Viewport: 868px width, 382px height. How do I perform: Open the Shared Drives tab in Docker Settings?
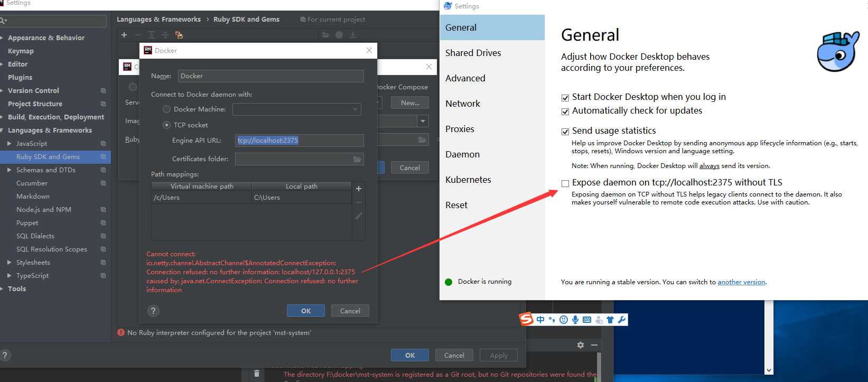pyautogui.click(x=492, y=53)
